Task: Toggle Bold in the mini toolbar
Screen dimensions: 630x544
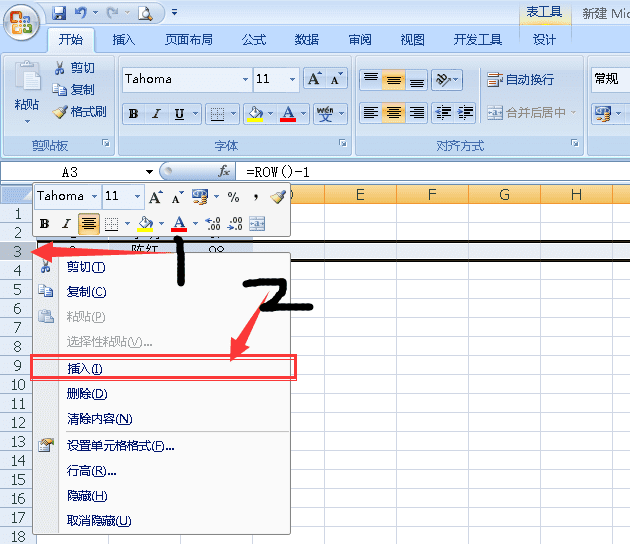Action: click(x=45, y=224)
